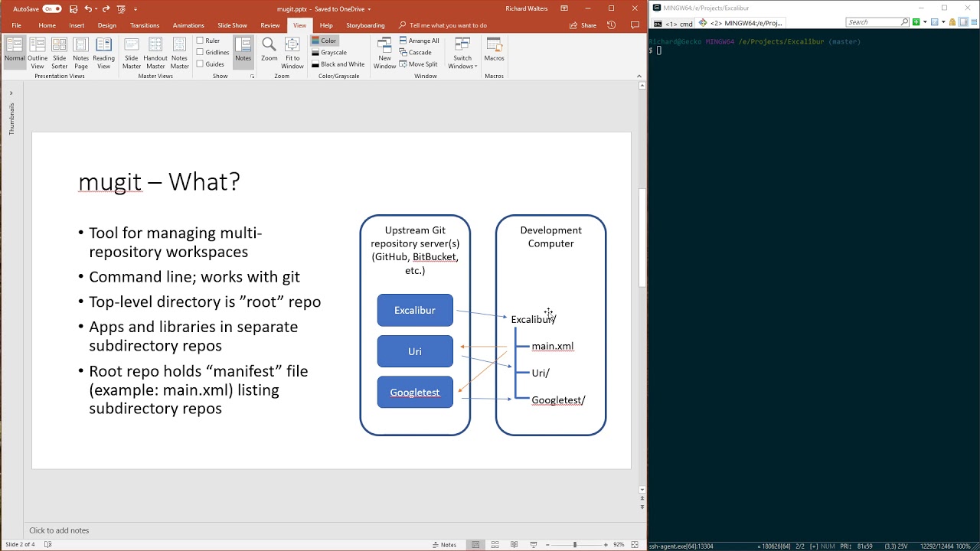Image resolution: width=980 pixels, height=551 pixels.
Task: Open version history icon
Action: coord(611,25)
